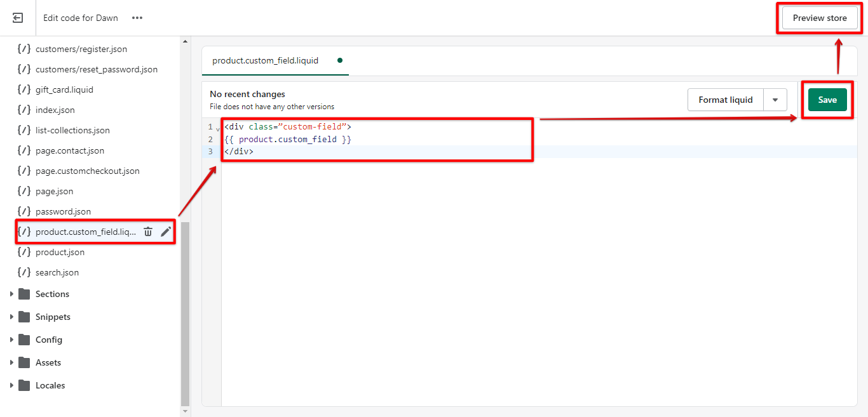868x417 pixels.
Task: Click the Assets folder icon
Action: [x=25, y=362]
